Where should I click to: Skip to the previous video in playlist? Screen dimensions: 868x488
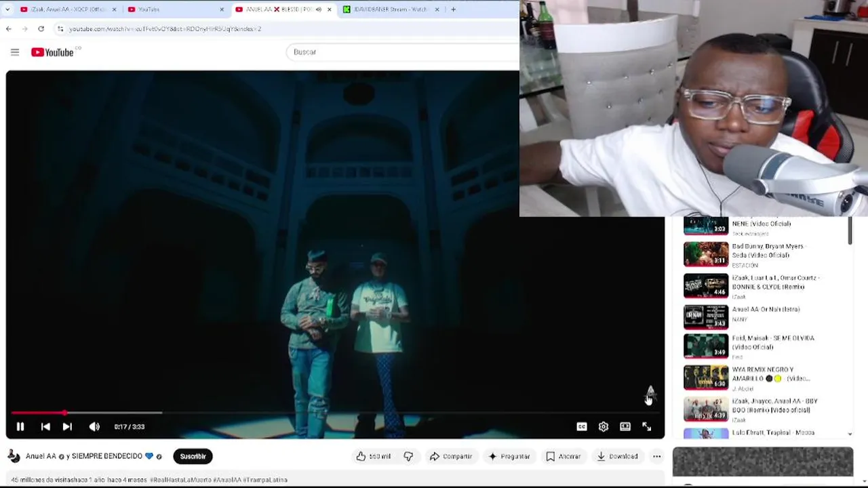(x=45, y=426)
